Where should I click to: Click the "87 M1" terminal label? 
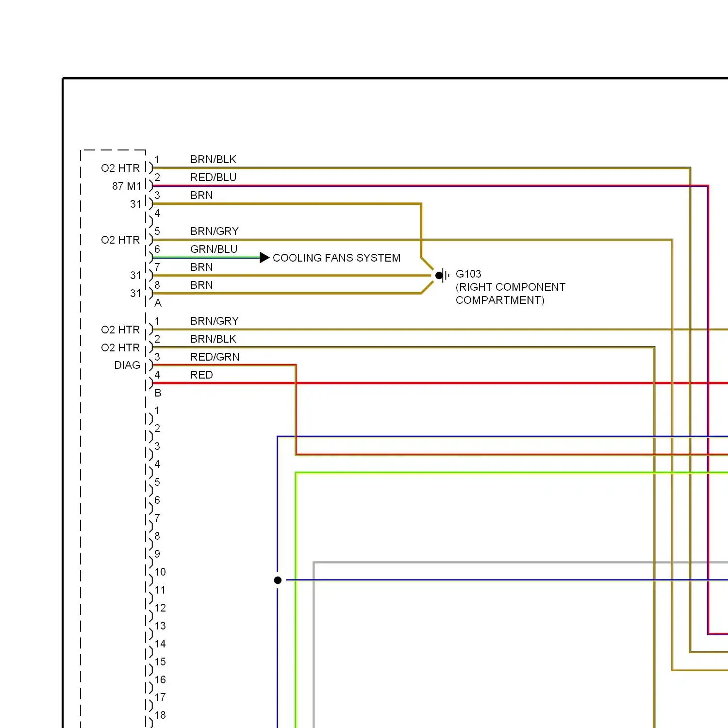pos(127,186)
